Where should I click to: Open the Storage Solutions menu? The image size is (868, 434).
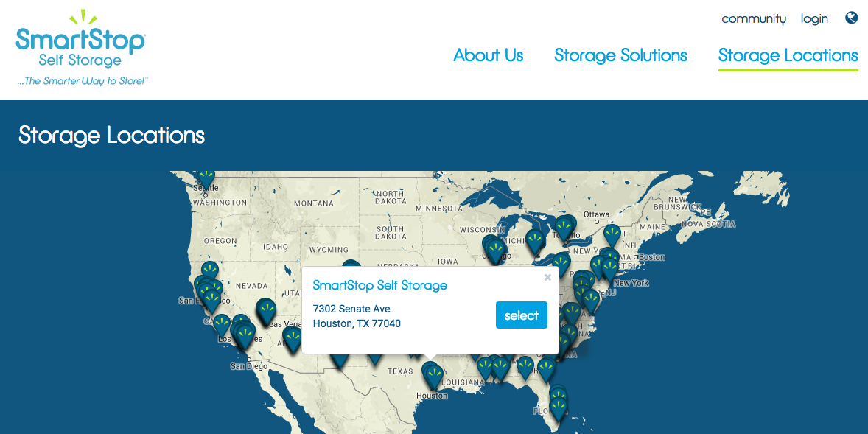620,55
